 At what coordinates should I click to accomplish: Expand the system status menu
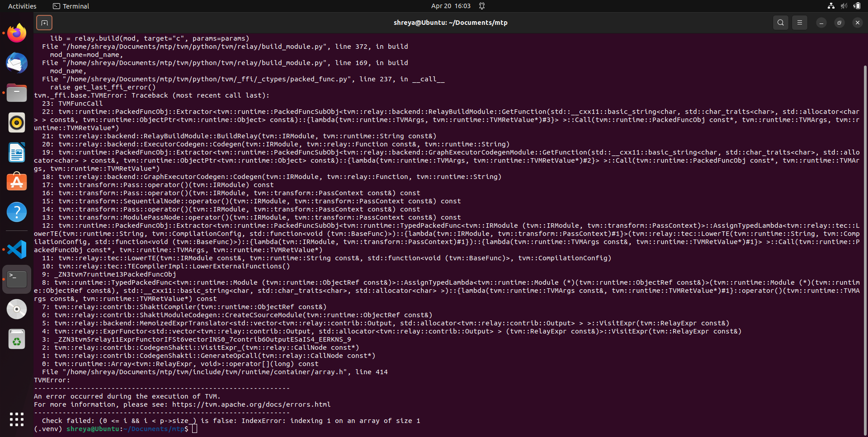pos(844,6)
